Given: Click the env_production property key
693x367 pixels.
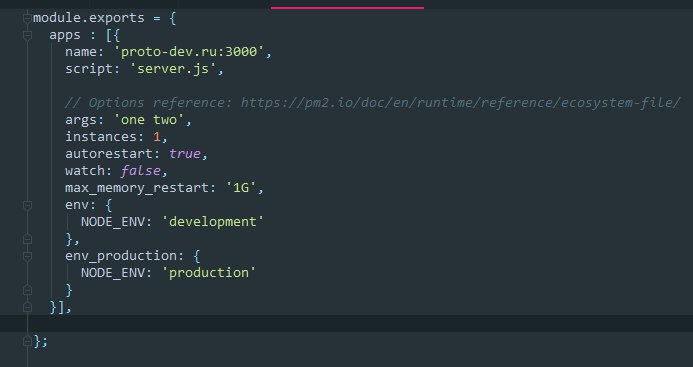Looking at the screenshot, I should (121, 256).
